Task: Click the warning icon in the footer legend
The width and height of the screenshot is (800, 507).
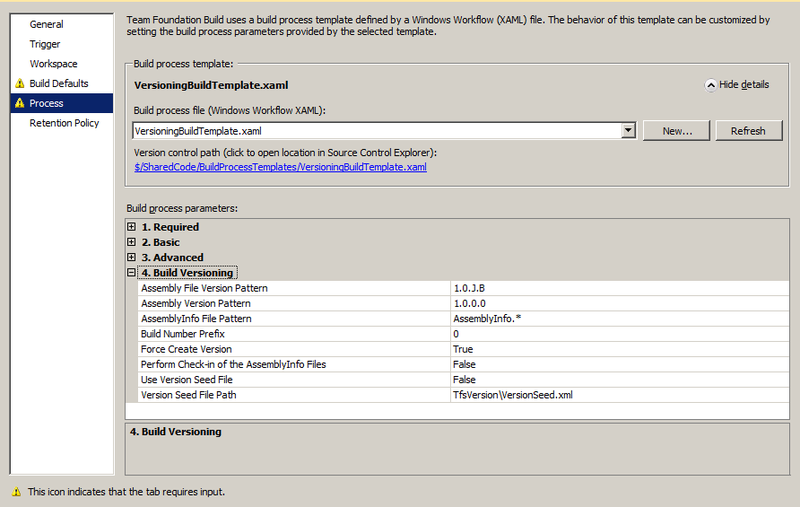Action: point(17,492)
